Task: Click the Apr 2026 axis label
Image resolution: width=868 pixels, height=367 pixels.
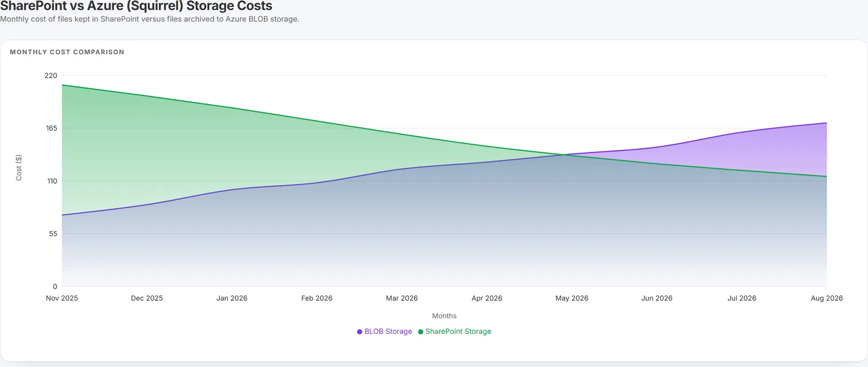Action: click(x=487, y=298)
